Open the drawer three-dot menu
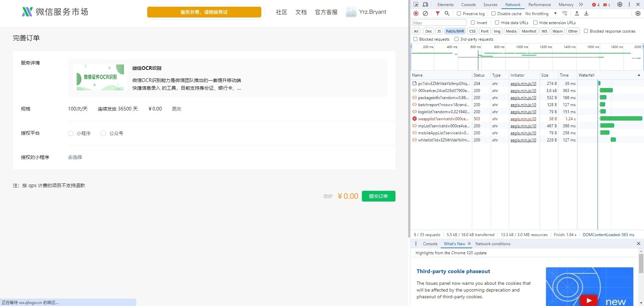The width and height of the screenshot is (644, 306). coord(416,244)
